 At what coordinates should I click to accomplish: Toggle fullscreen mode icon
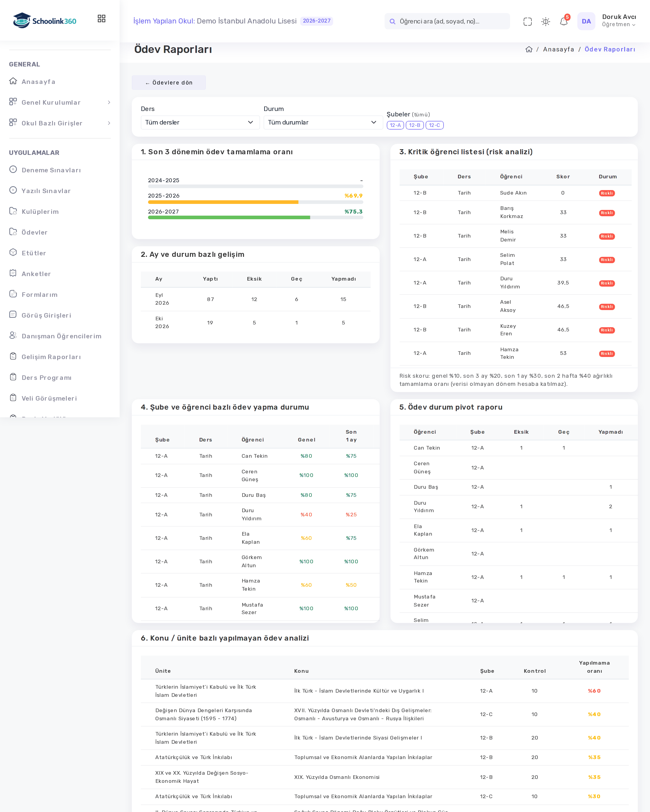pyautogui.click(x=528, y=21)
